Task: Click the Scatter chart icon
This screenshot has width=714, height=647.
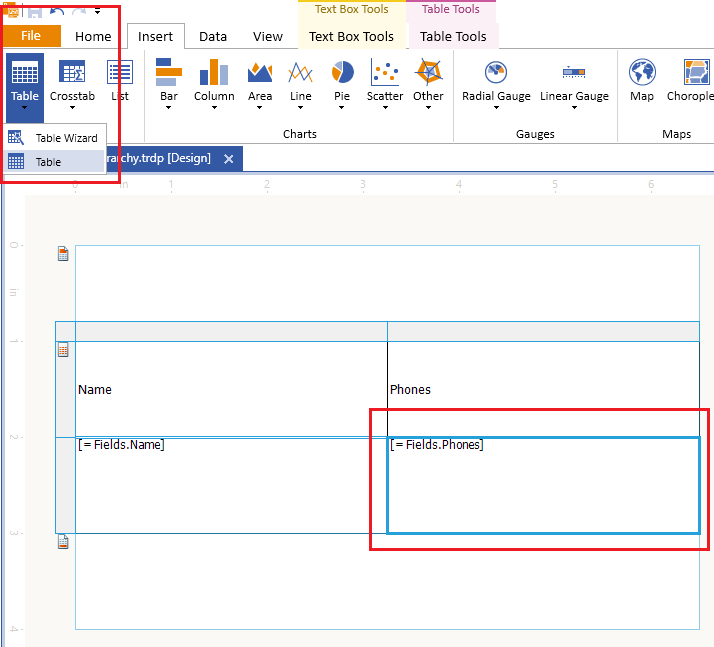Action: [x=385, y=72]
